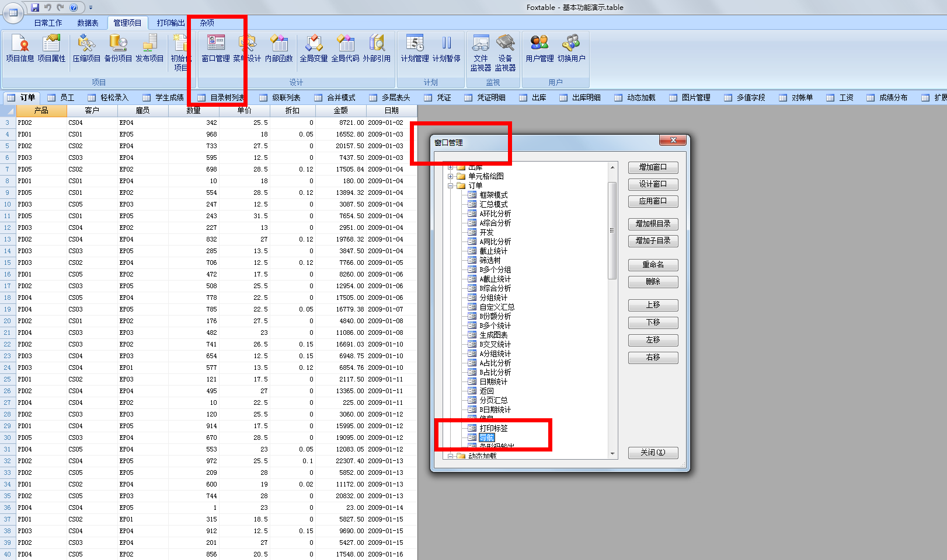Click the 日期 column header
Screen dimensions: 947x560
coord(392,110)
